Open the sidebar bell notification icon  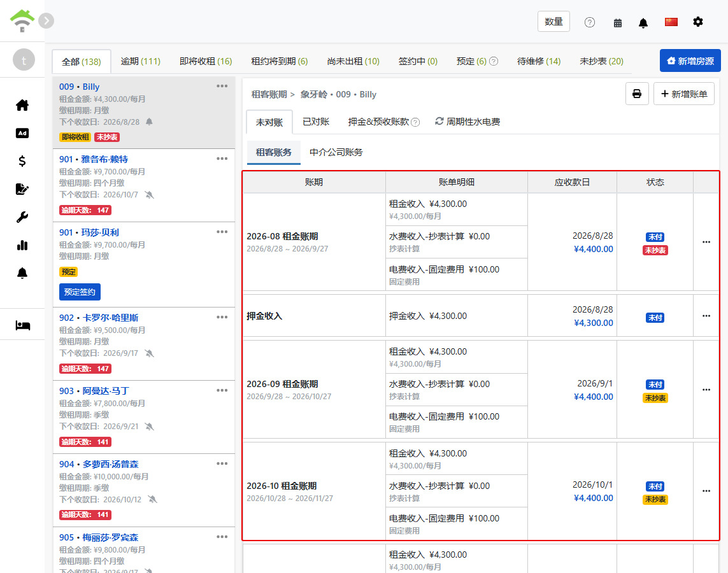22,273
